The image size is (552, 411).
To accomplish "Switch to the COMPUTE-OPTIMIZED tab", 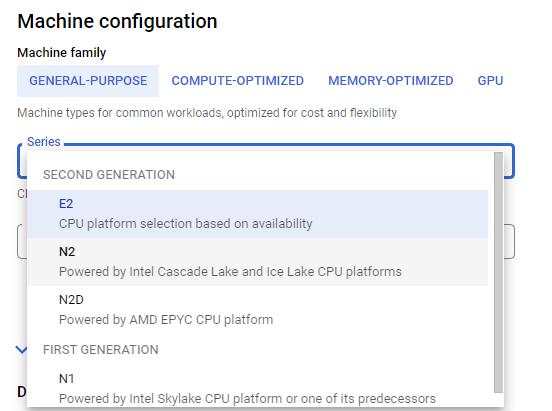I will pos(238,81).
